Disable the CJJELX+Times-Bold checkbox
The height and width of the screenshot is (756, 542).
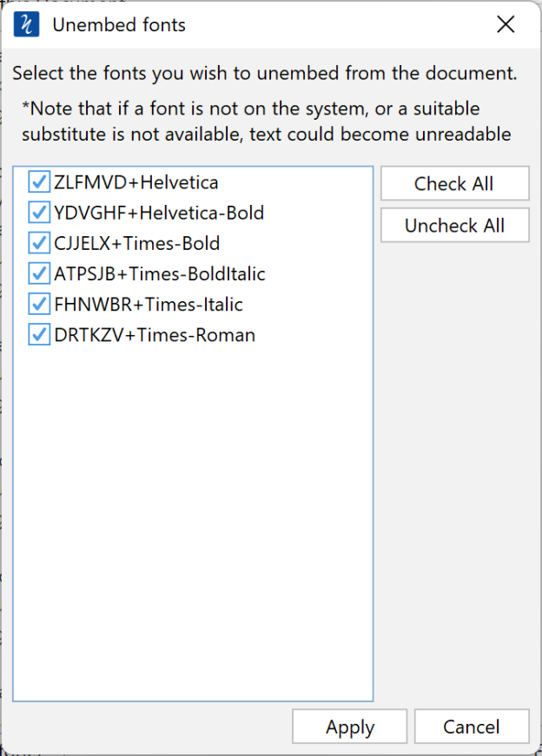point(39,243)
